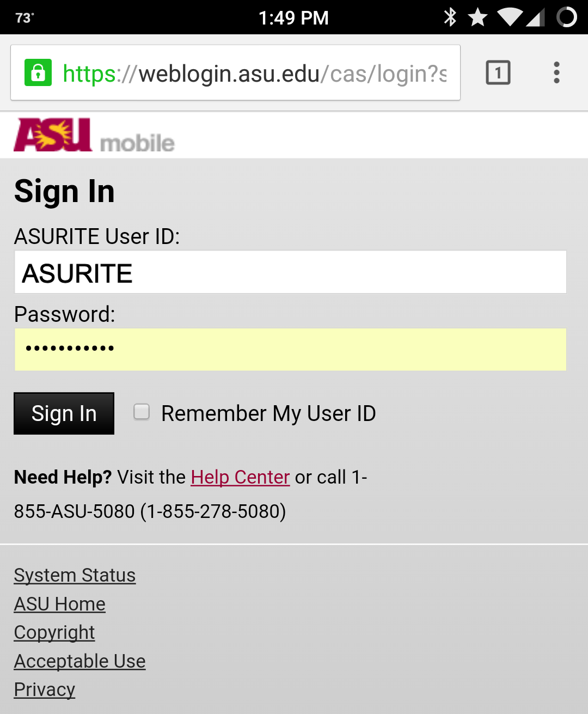588x714 pixels.
Task: Open the Acceptable Use link
Action: click(x=80, y=661)
